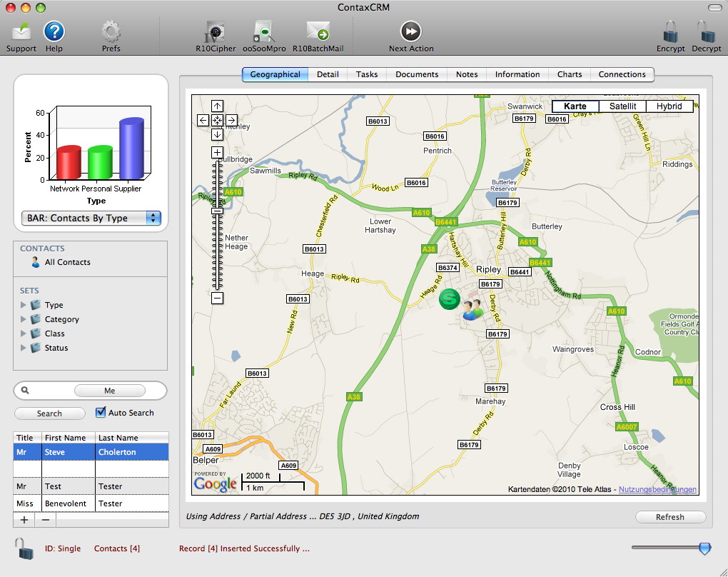Open Prefs gear icon
The image size is (728, 577).
click(111, 31)
